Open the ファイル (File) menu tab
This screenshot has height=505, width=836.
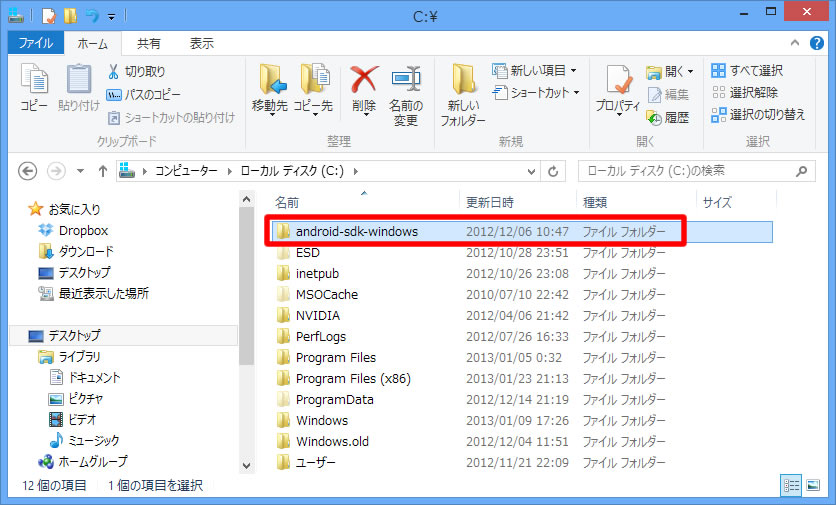[x=36, y=43]
